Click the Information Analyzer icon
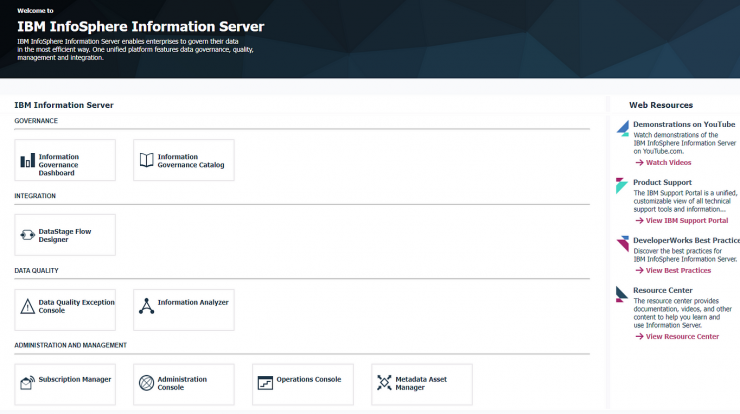Viewport: 740px width, 414px height. pyautogui.click(x=146, y=306)
